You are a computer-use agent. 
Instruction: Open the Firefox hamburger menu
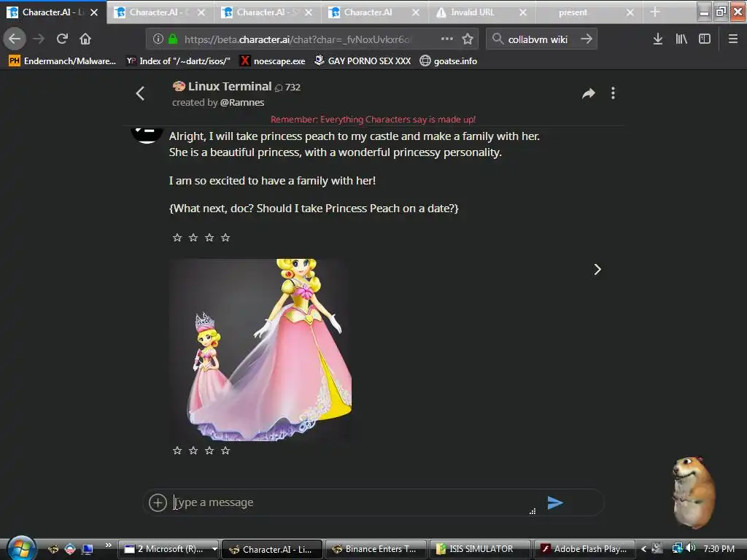click(x=732, y=39)
